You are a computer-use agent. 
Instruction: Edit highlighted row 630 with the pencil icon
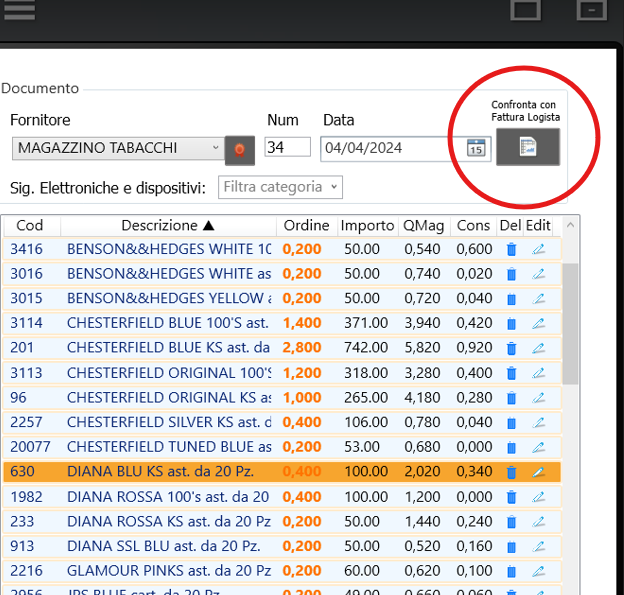(x=538, y=472)
